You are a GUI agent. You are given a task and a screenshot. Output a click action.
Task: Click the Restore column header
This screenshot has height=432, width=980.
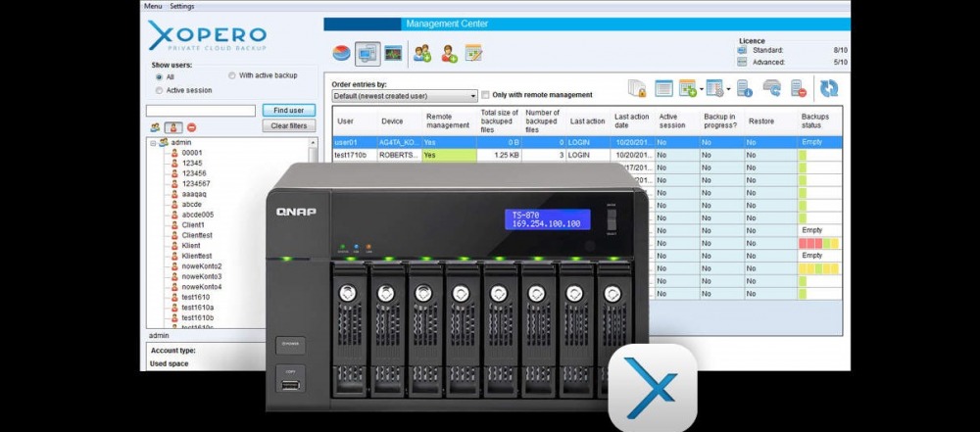click(x=771, y=121)
